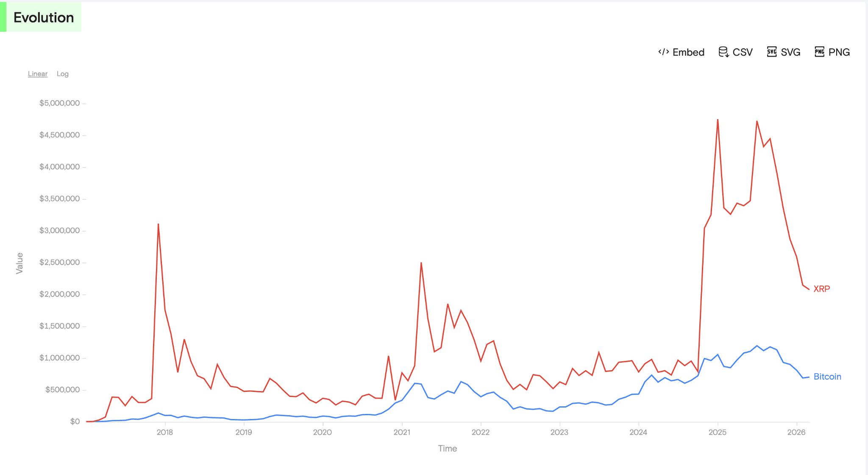The height and width of the screenshot is (475, 868).
Task: Download chart data via the CSV icon
Action: (x=742, y=52)
